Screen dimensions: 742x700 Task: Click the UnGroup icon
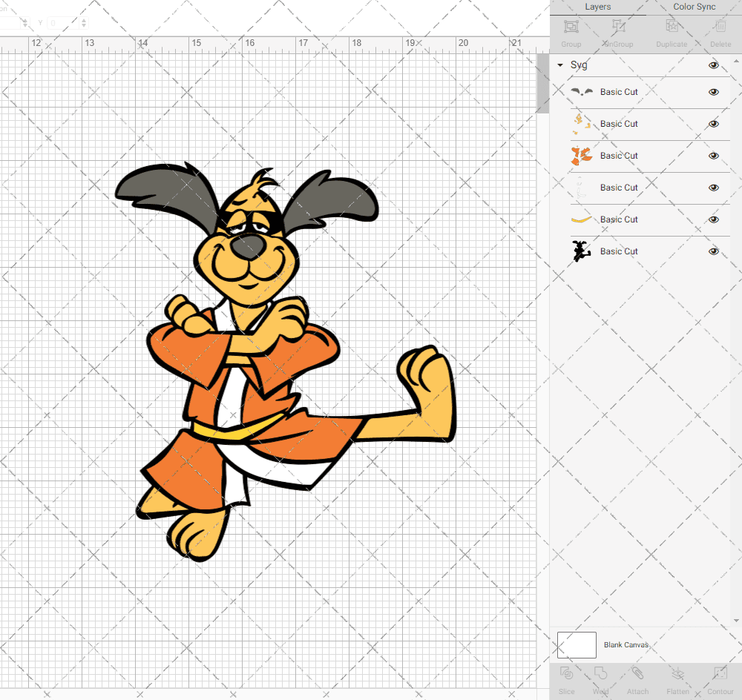coord(618,27)
